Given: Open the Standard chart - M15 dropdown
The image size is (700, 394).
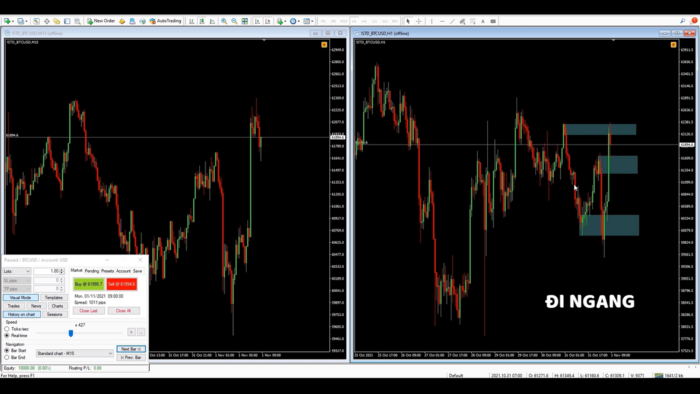Looking at the screenshot, I should click(75, 353).
